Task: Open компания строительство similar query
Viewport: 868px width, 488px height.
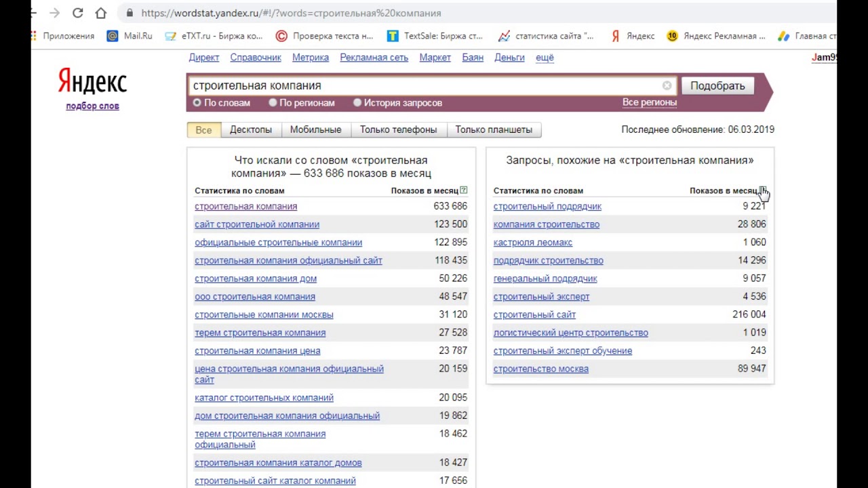Action: 547,224
